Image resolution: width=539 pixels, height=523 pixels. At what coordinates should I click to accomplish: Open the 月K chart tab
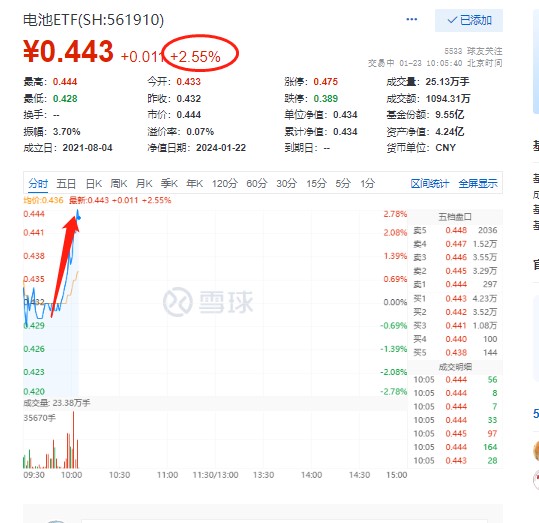[144, 184]
